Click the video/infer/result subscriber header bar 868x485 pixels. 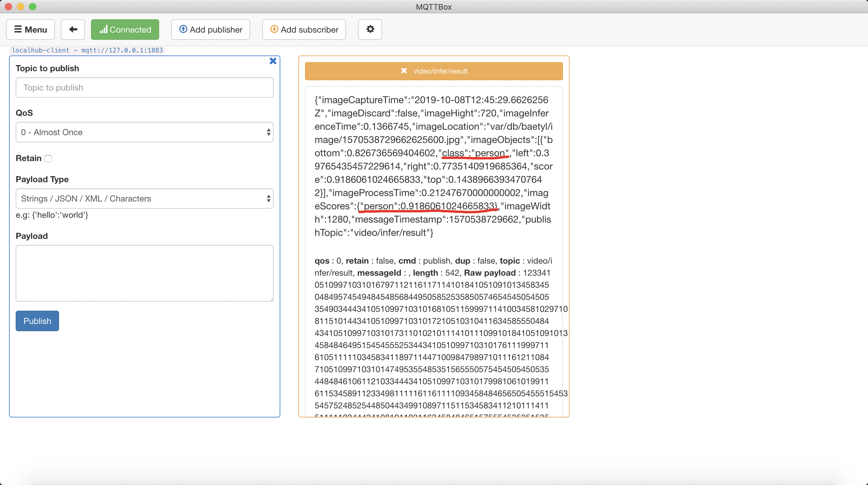tap(434, 71)
